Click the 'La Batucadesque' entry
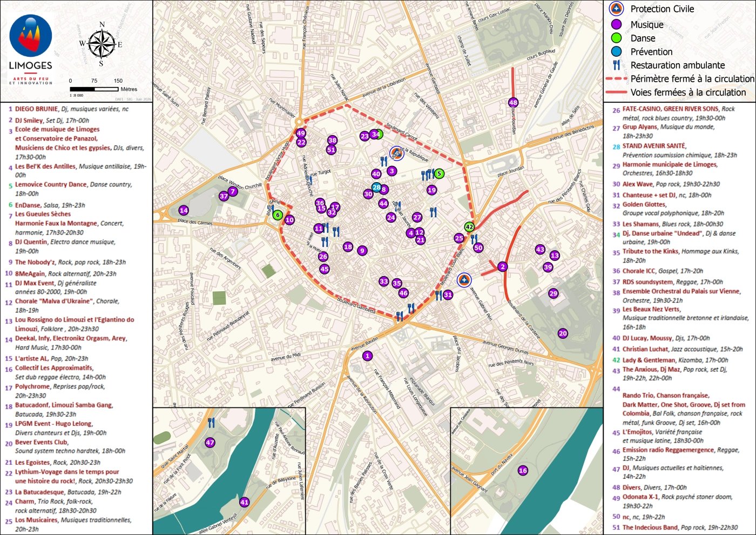Screen dimensions: 756x535 68,492
